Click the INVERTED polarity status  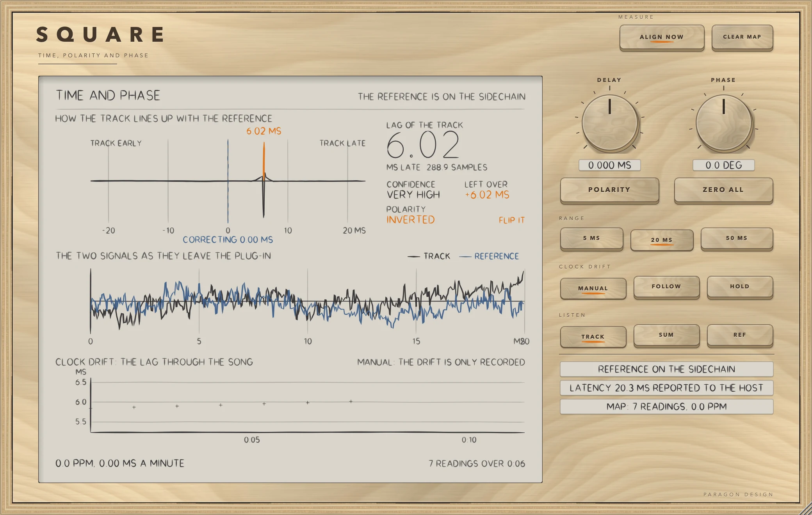(411, 220)
